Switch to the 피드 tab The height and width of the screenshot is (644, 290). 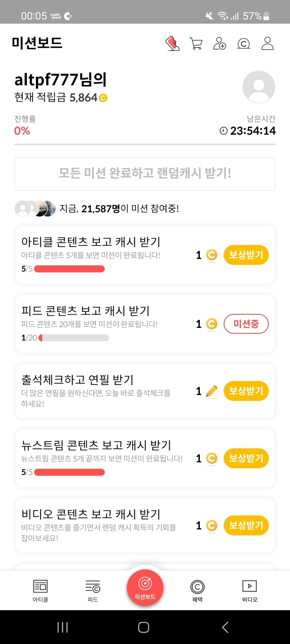[93, 591]
